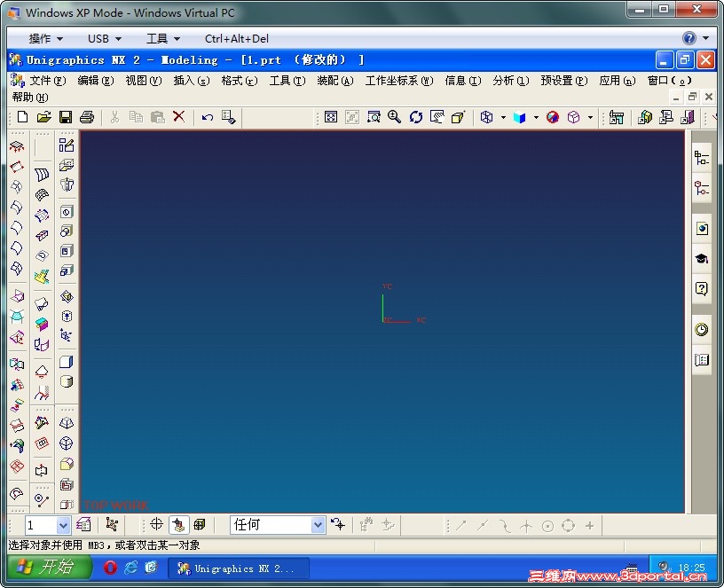
Task: Select the Zoom In/Out magnifier tool
Action: [x=394, y=117]
